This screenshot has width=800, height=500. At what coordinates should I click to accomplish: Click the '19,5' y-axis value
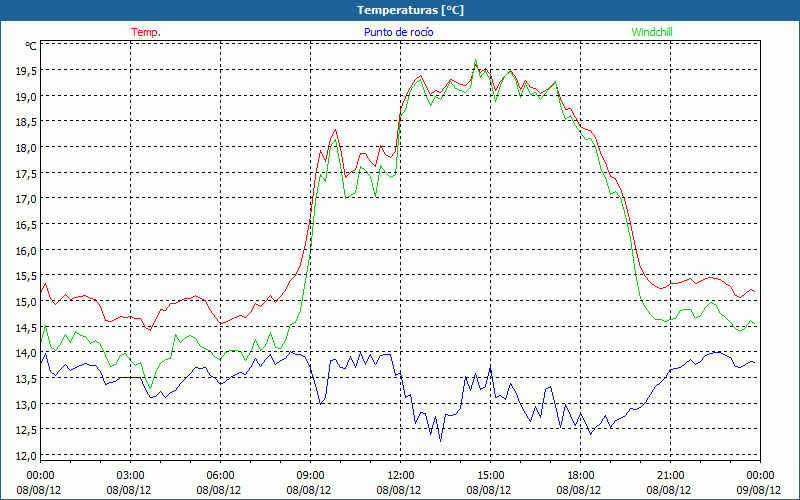[26, 71]
